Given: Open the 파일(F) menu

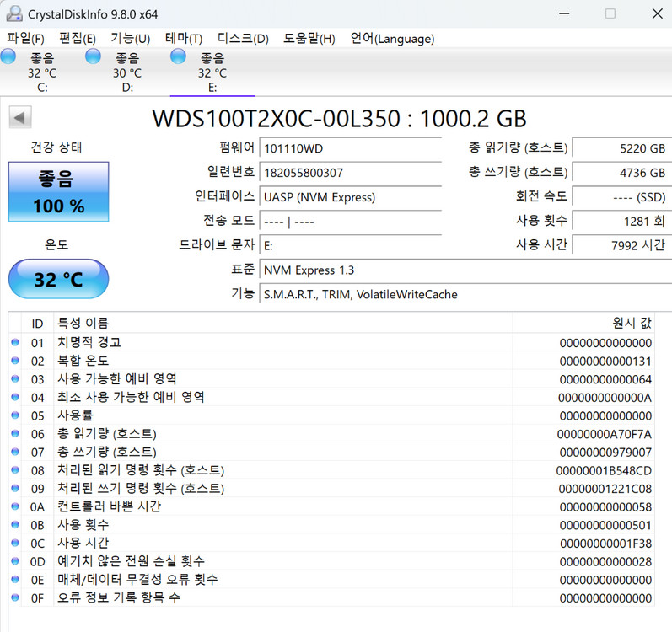Looking at the screenshot, I should pyautogui.click(x=25, y=39).
